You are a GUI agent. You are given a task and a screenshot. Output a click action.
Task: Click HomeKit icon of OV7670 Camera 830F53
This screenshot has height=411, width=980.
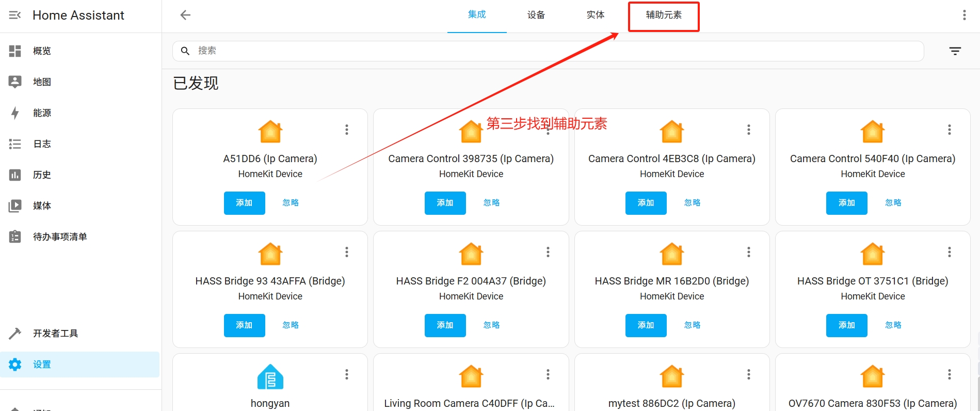873,376
